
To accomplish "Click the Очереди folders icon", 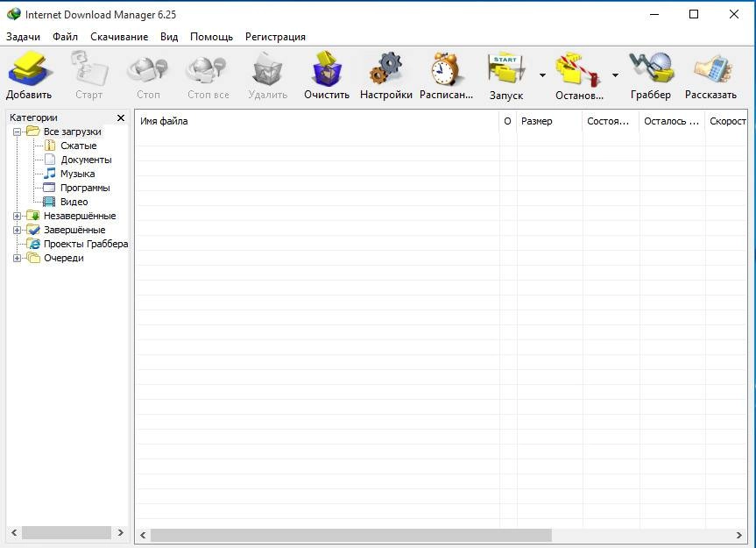I will [33, 258].
